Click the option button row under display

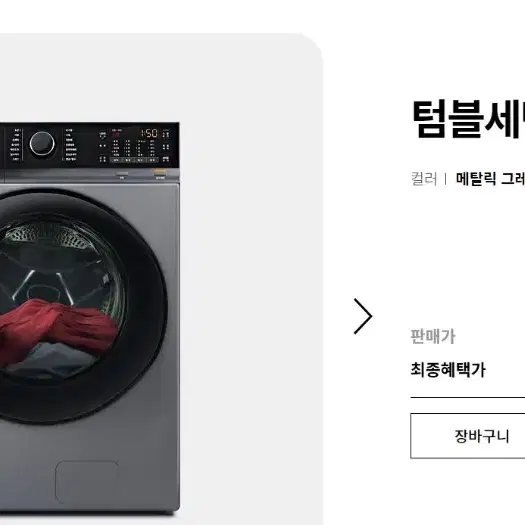point(134,160)
